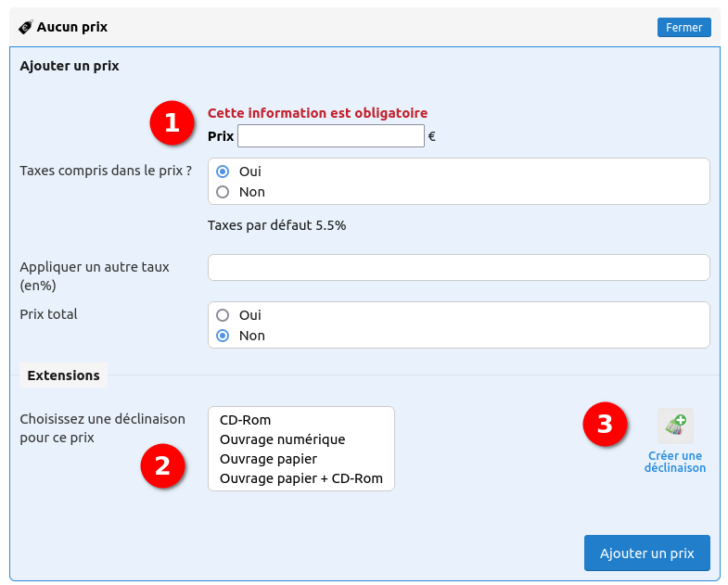Viewport: 728px width, 585px height.
Task: Select Oui for taxes compris dans le prix
Action: click(x=223, y=172)
